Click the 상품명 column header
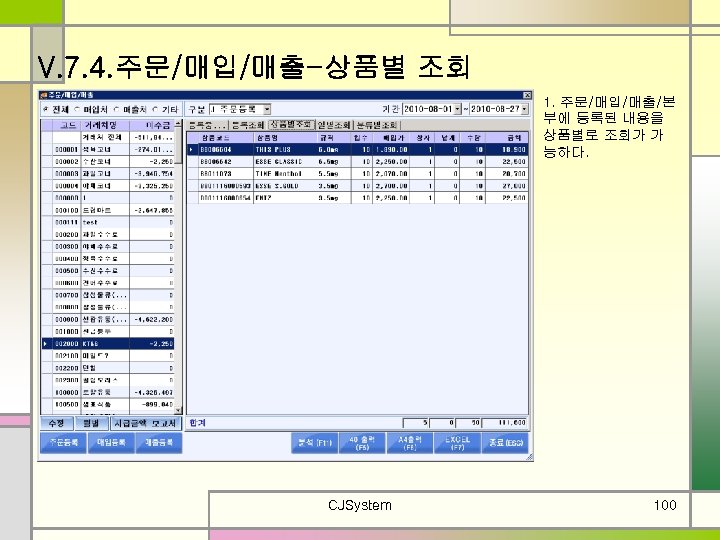This screenshot has height=540, width=720. (285, 137)
